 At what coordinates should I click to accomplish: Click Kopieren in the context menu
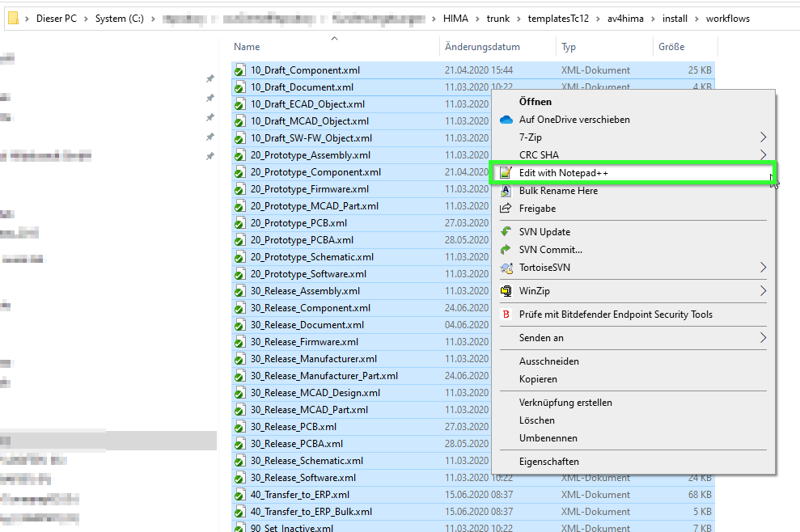(x=538, y=379)
